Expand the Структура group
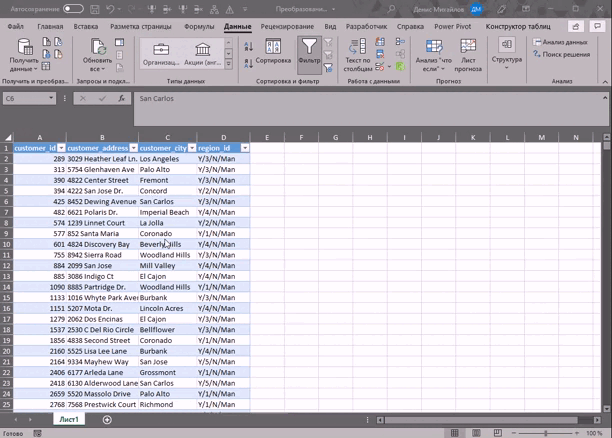Image resolution: width=612 pixels, height=438 pixels. click(507, 54)
